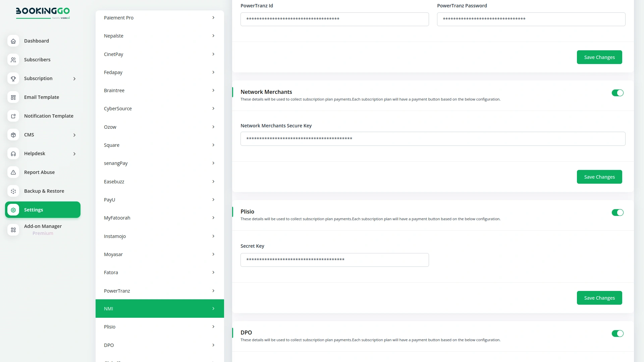Open Backup & Restore
The image size is (644, 362).
[44, 191]
